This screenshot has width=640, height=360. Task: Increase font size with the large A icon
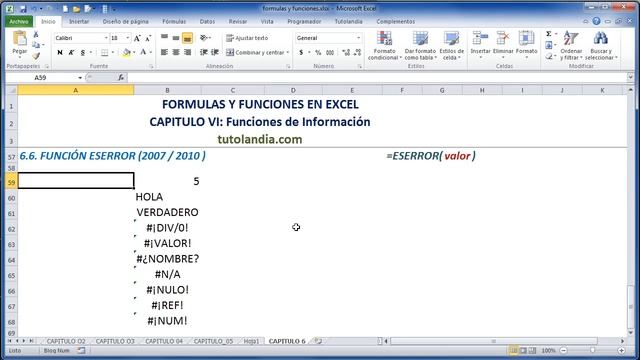(x=138, y=38)
